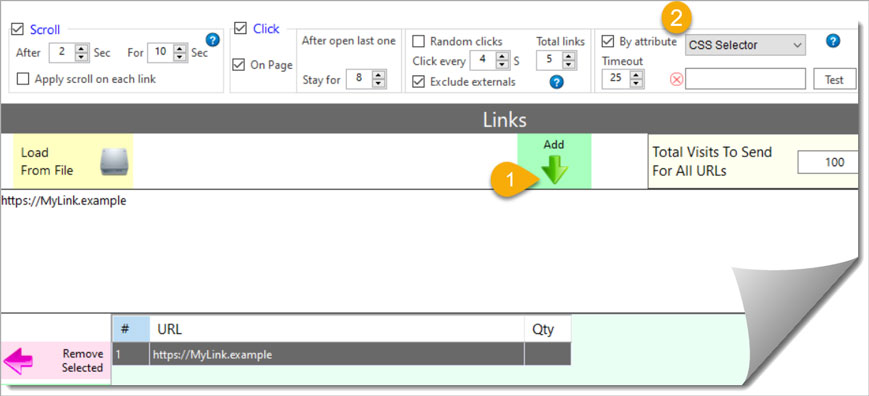Decrease the Total links value
Image resolution: width=869 pixels, height=396 pixels.
pos(569,64)
